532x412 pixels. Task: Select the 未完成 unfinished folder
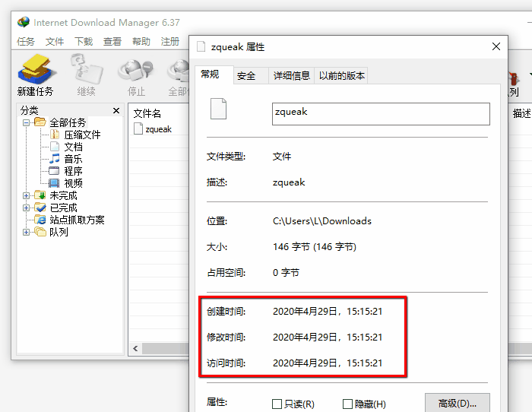(63, 195)
